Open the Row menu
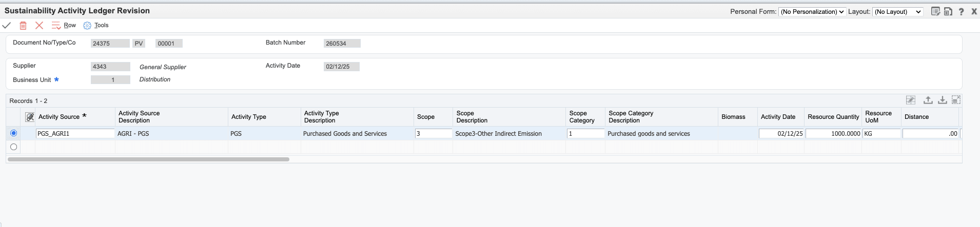 tap(69, 25)
